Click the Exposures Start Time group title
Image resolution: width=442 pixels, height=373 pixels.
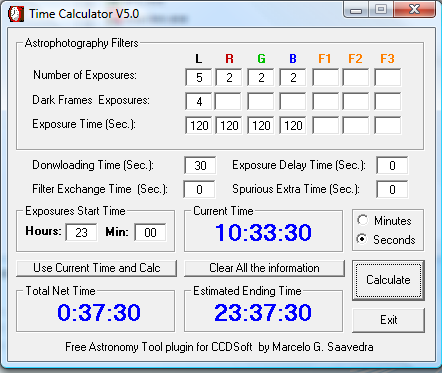click(x=75, y=211)
